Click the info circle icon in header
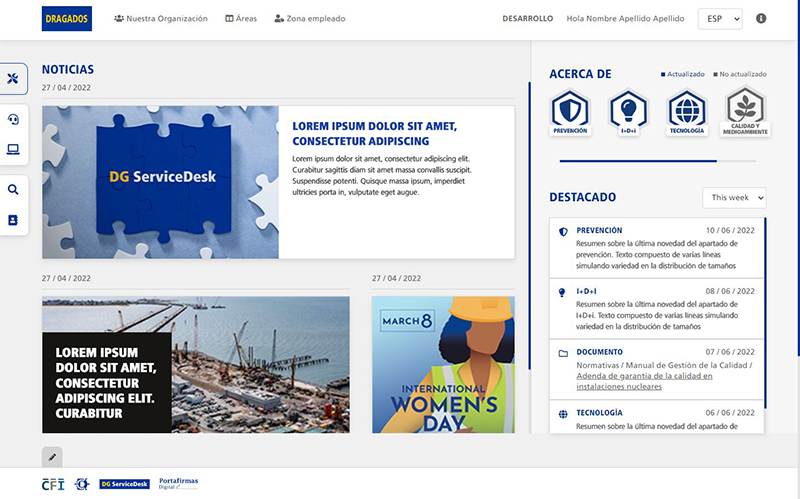The width and height of the screenshot is (800, 499). pyautogui.click(x=761, y=19)
